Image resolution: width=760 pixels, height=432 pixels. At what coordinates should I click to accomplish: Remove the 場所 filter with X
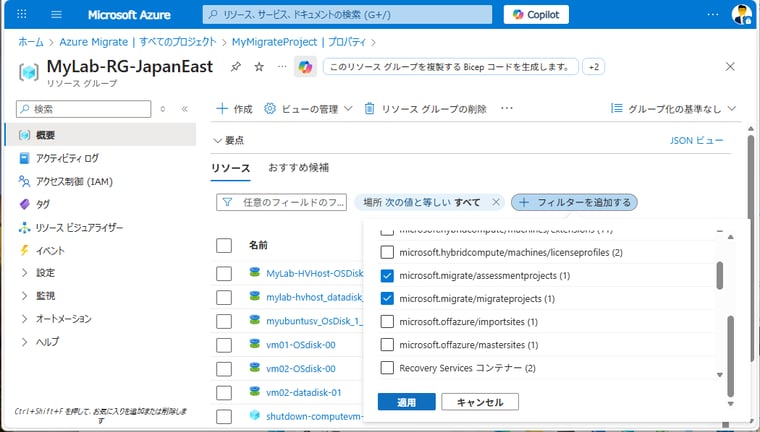coord(496,202)
